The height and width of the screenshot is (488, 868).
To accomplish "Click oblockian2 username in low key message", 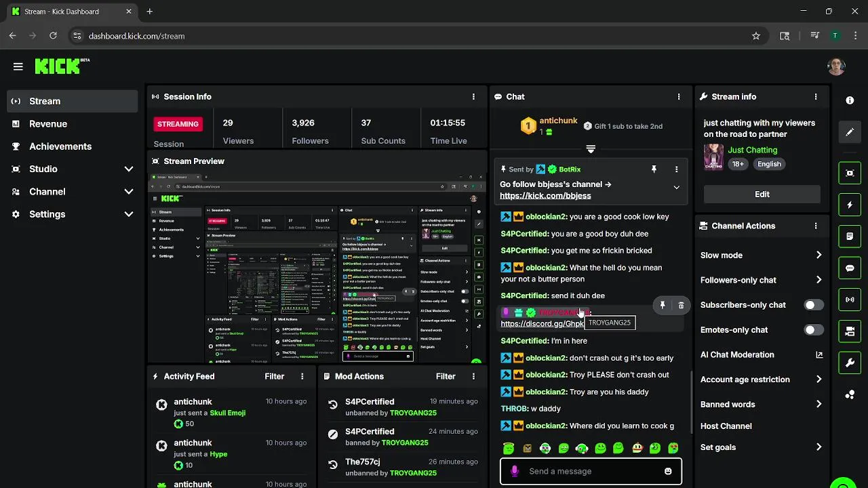I will point(546,217).
